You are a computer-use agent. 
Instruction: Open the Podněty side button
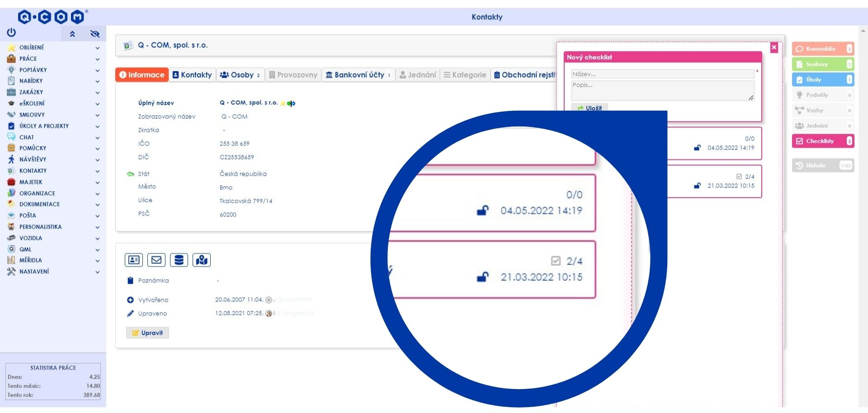[x=823, y=95]
